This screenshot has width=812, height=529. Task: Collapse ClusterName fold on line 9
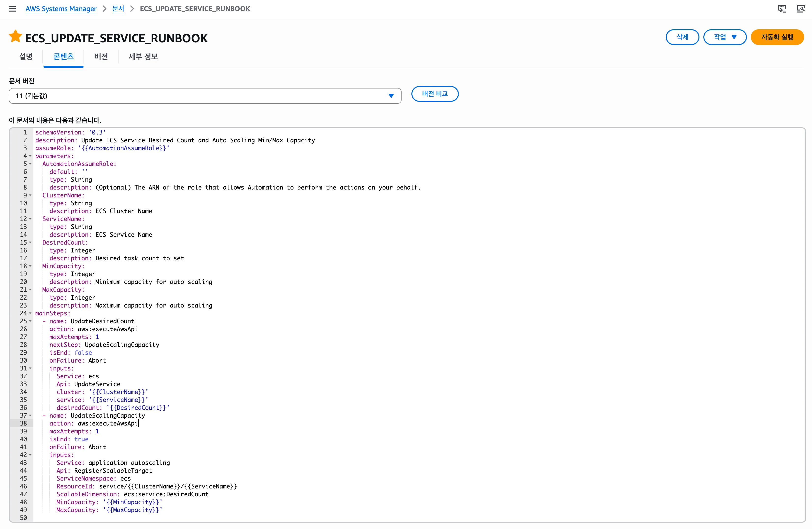(x=30, y=195)
